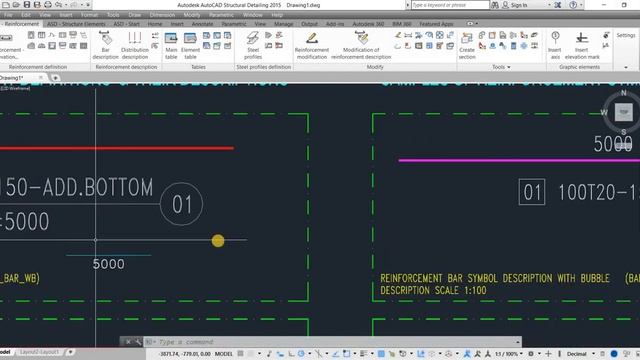The height and width of the screenshot is (360, 640).
Task: Toggle grid display in status bar
Action: point(240,353)
